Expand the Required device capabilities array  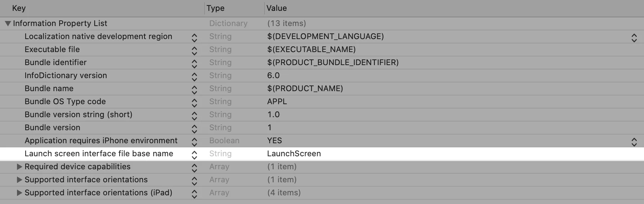20,167
